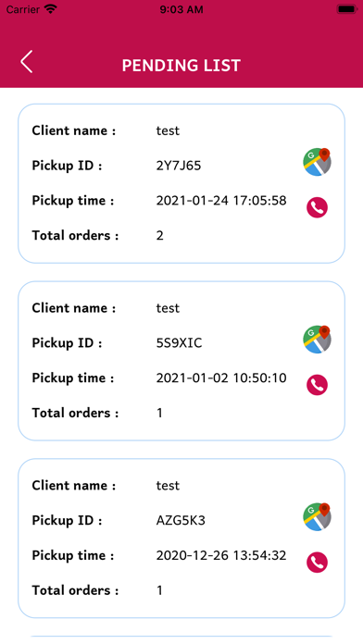Tap Client name label in AZG5K3 card
363x644 pixels.
[x=74, y=486]
